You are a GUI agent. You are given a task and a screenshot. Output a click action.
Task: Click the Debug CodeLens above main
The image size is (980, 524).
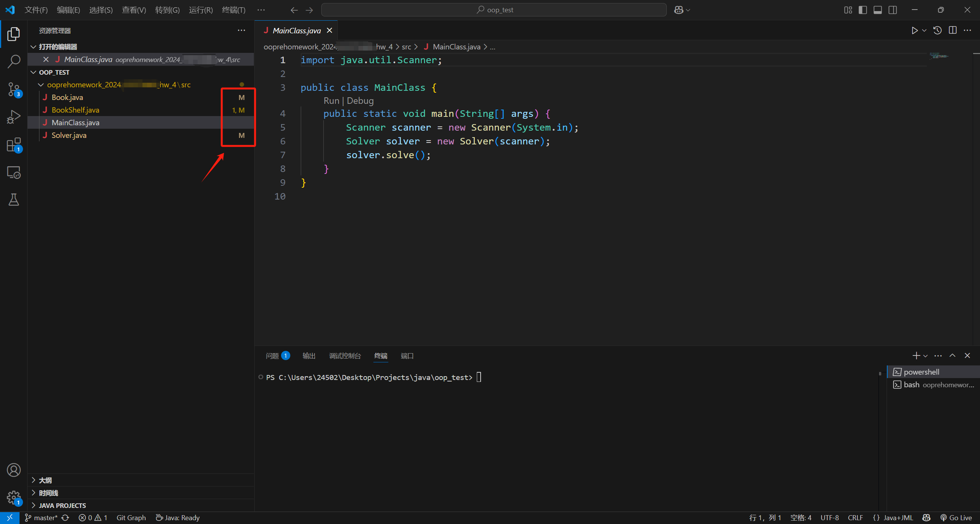pyautogui.click(x=360, y=101)
